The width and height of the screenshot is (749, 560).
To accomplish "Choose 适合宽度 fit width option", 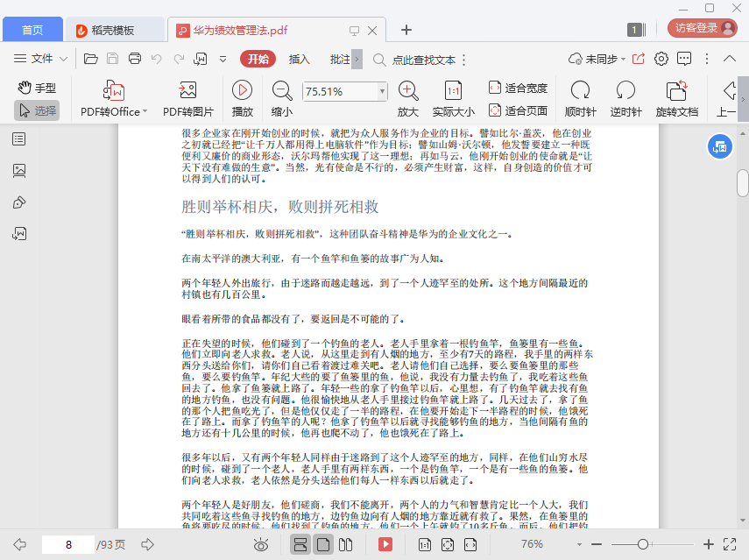I will click(x=518, y=88).
